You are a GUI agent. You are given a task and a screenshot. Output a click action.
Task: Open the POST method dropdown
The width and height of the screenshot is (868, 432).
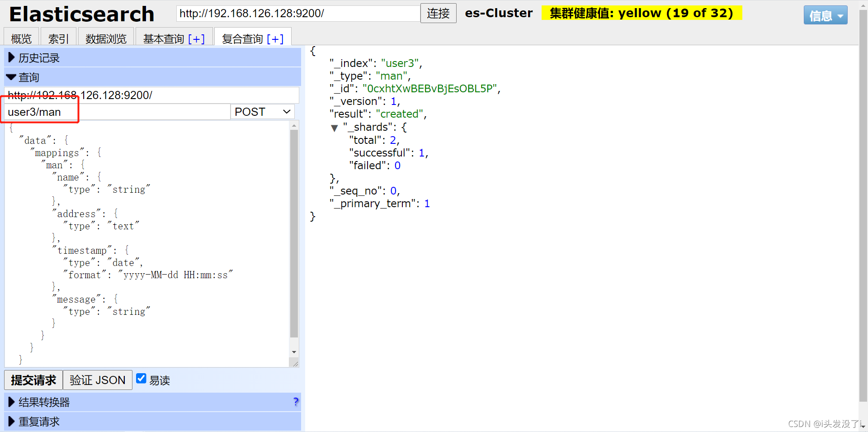click(x=263, y=112)
